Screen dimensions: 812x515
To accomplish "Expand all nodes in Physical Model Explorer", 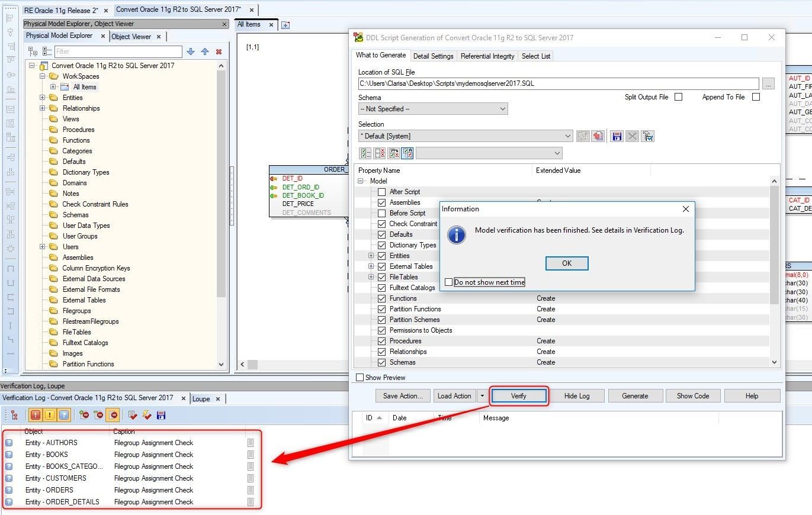I will coord(47,51).
